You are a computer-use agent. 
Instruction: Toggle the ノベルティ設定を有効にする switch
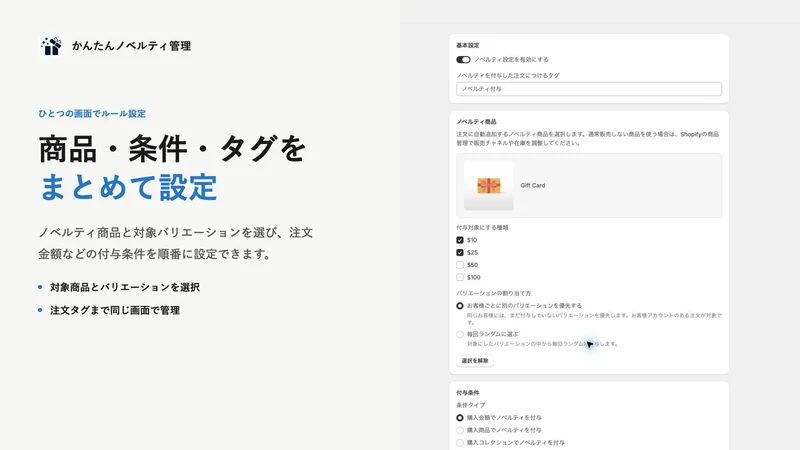[463, 60]
